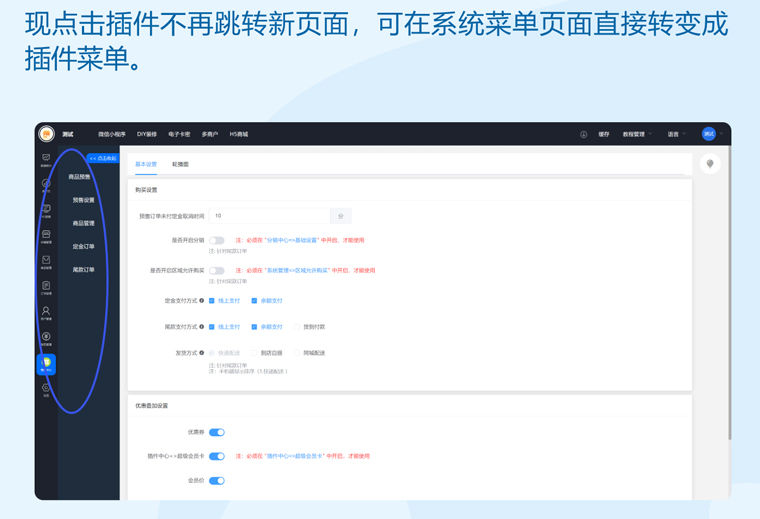Click info icon beside 定金支付方式

[201, 300]
